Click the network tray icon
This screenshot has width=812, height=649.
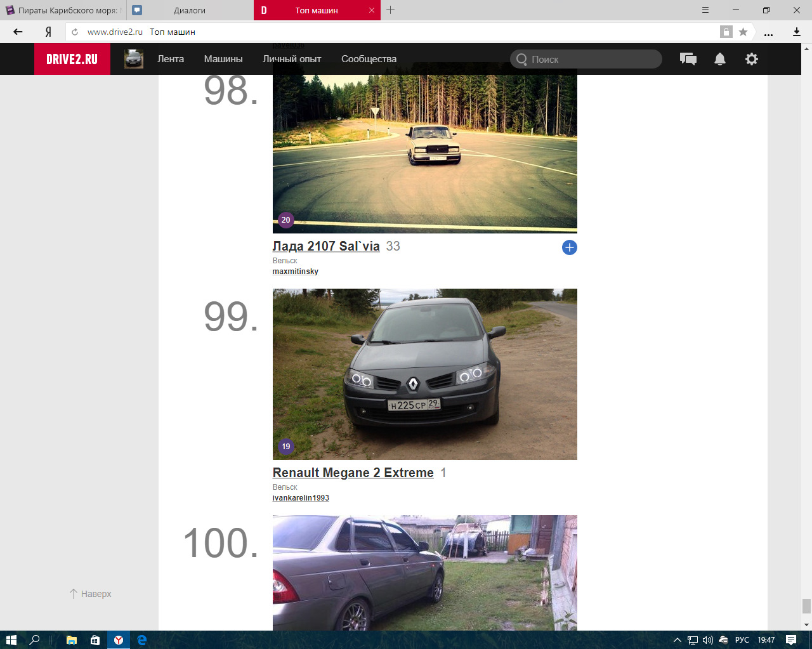pyautogui.click(x=693, y=640)
